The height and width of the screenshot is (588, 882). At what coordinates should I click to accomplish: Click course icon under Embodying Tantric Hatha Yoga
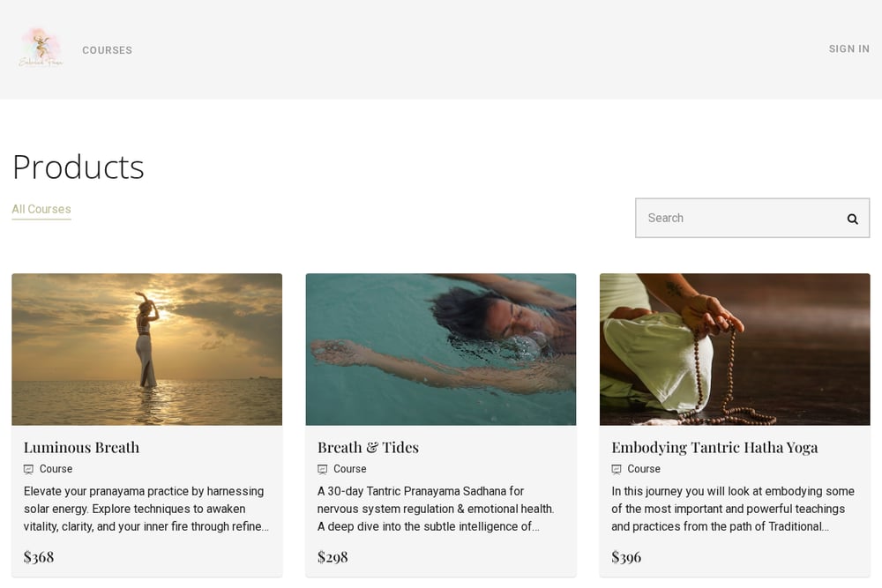[x=617, y=469]
